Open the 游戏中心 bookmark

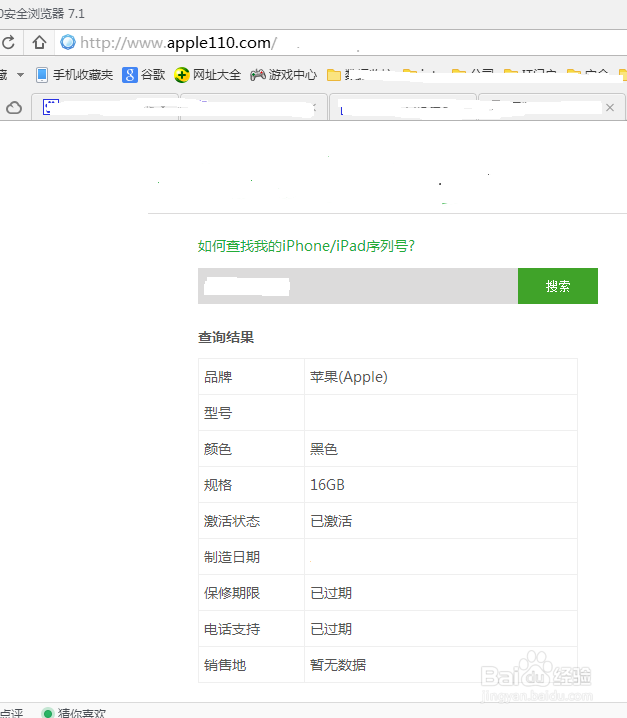click(x=284, y=75)
